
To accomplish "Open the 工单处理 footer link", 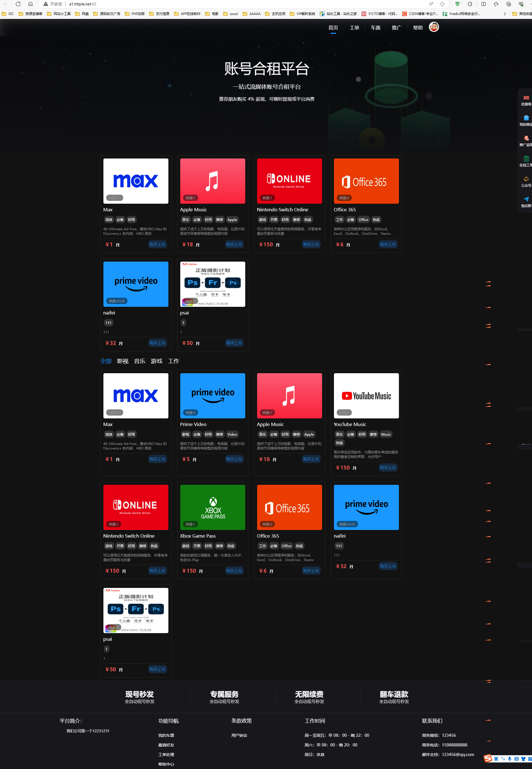I will [166, 755].
